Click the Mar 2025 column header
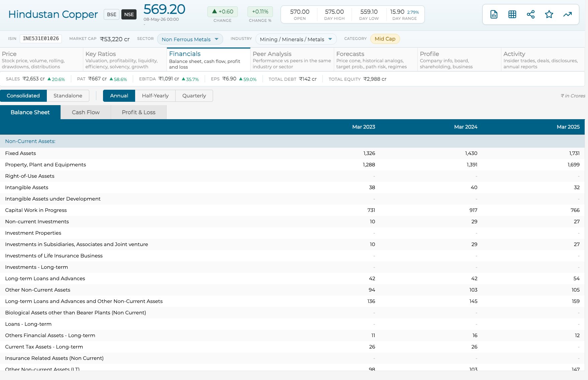Screen dimensions: 588x380 (x=568, y=127)
